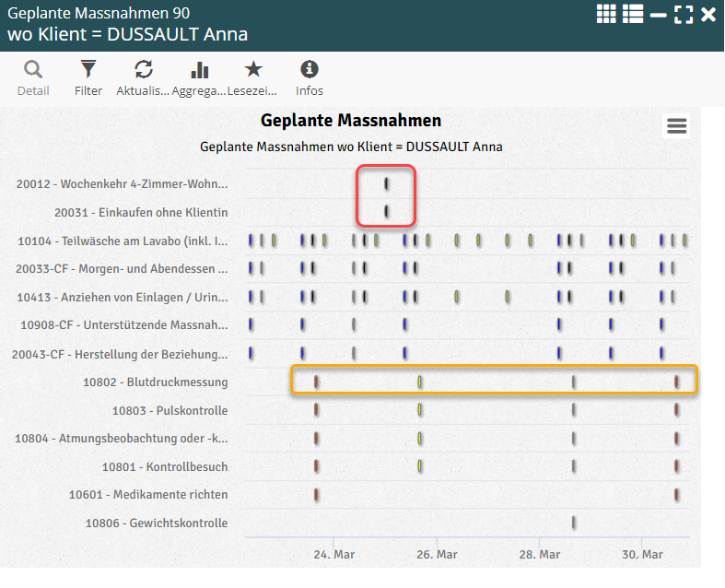Click the marker in the 20031 Einkaufen row
Image resolution: width=725 pixels, height=588 pixels.
point(387,212)
